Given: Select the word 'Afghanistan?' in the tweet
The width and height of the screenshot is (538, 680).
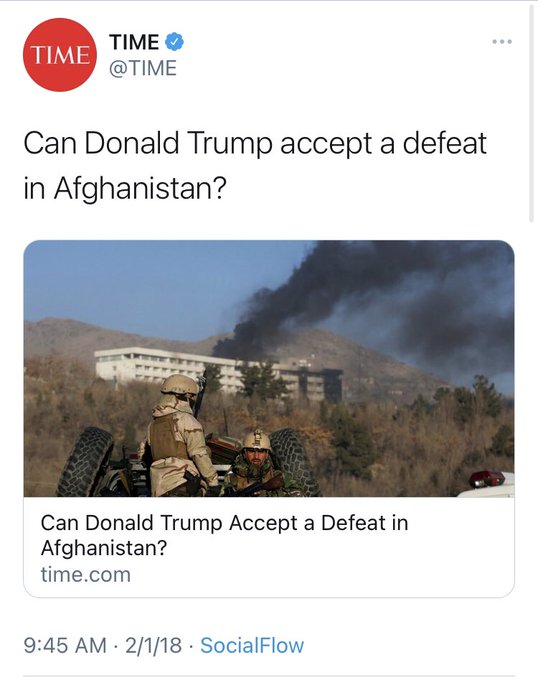Looking at the screenshot, I should [140, 189].
